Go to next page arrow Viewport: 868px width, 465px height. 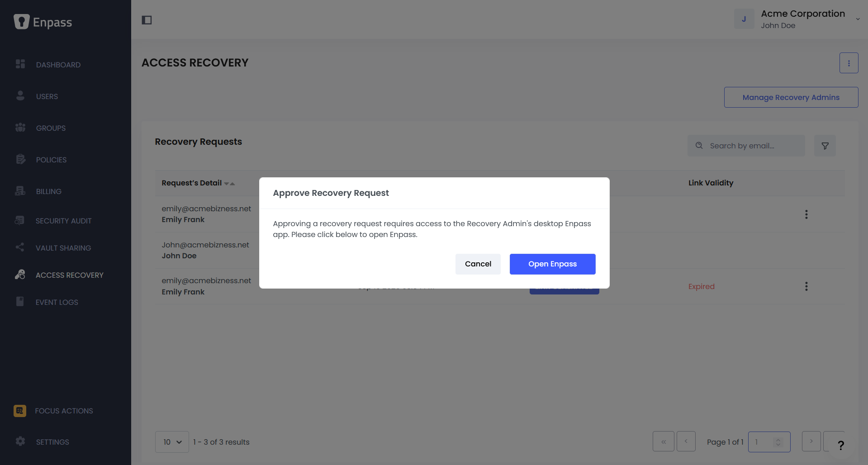(811, 441)
